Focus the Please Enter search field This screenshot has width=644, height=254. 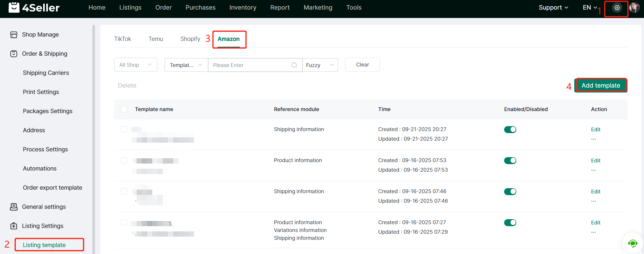click(x=250, y=65)
